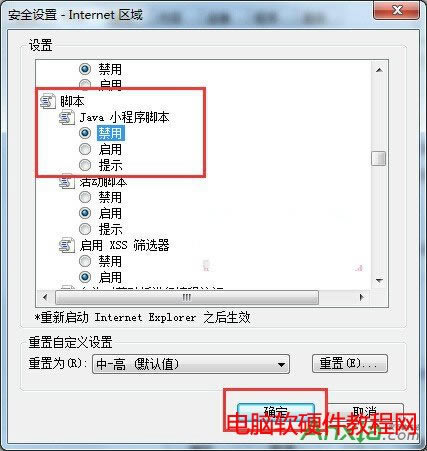Open the 重置为 中-高 dropdown

click(191, 364)
